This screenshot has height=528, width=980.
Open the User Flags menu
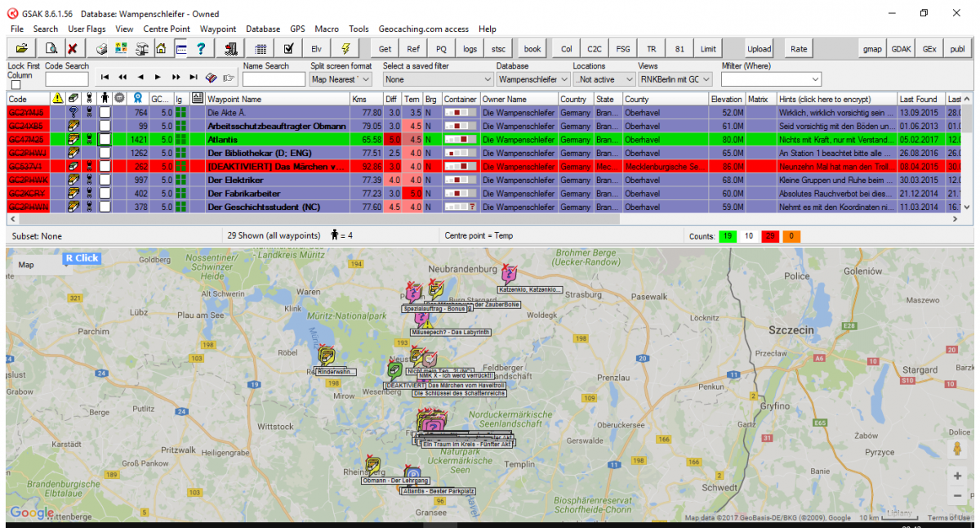pos(87,29)
